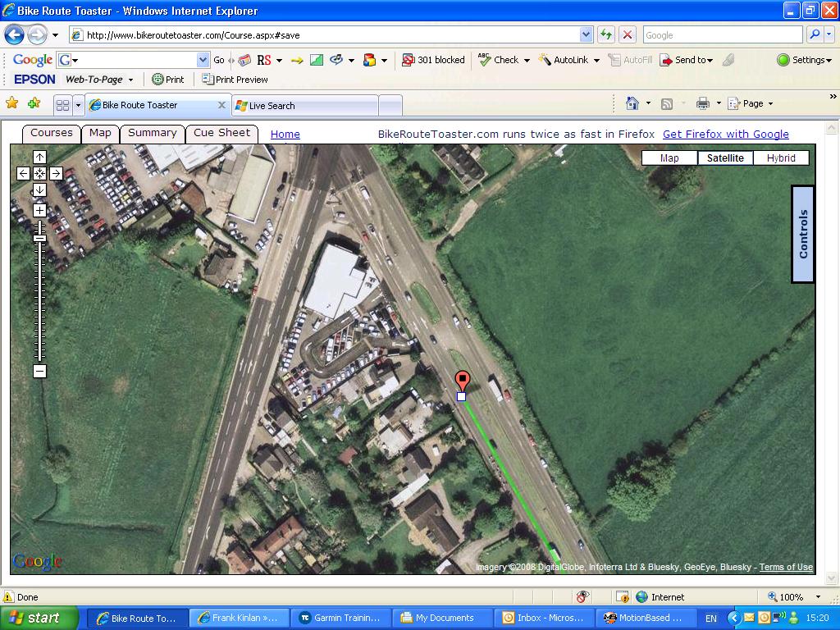This screenshot has height=630, width=840.
Task: Pan the map left with the arrow
Action: tap(23, 173)
